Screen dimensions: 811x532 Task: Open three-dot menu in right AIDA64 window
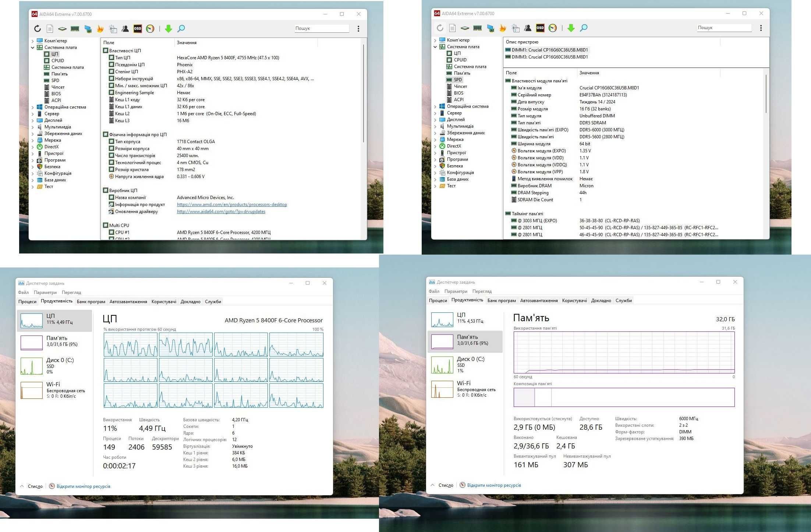761,28
